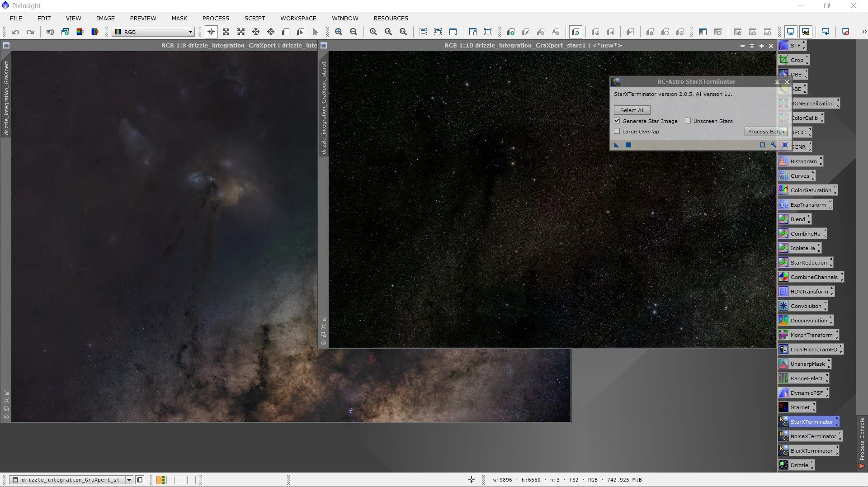Open the Starnet process icon
The height and width of the screenshot is (487, 868).
(797, 407)
